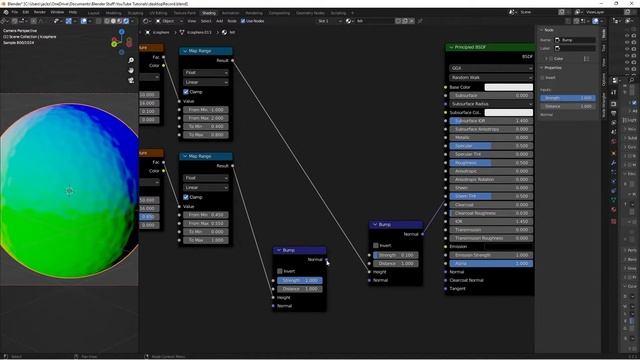Open the GGX distribution dropdown

(x=491, y=68)
